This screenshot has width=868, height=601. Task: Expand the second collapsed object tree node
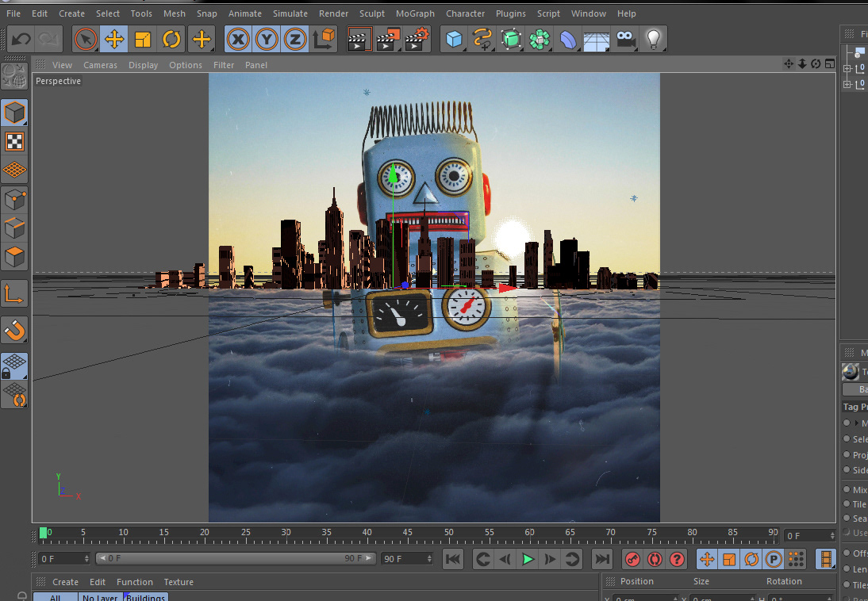tap(847, 84)
